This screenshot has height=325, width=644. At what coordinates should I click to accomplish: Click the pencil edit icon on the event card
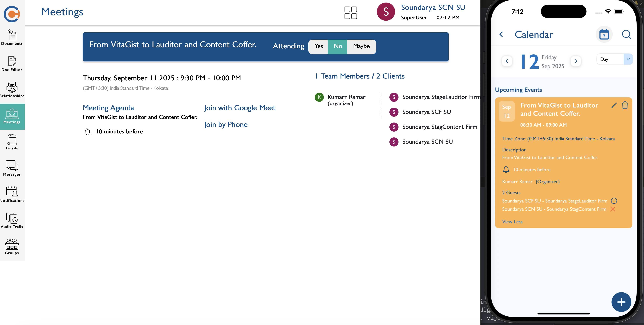pyautogui.click(x=614, y=105)
